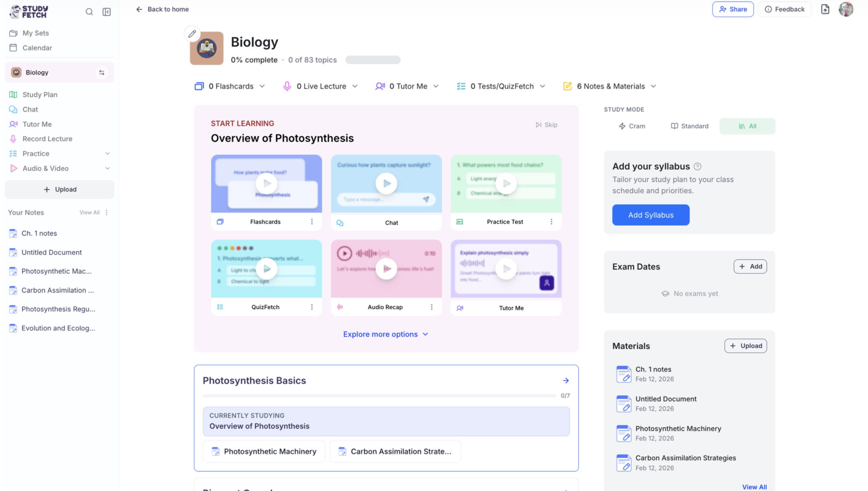
Task: Open Study Plan in sidebar
Action: [x=40, y=94]
